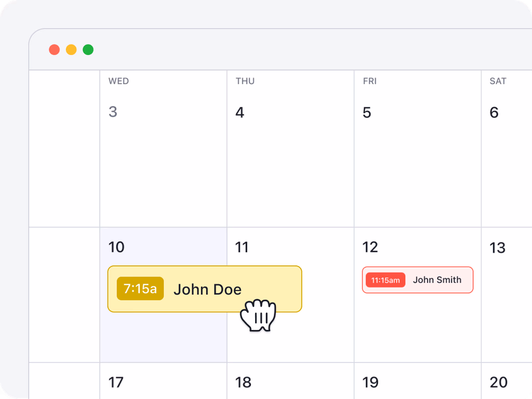Select day 17 in the calendar
Image resolution: width=532 pixels, height=399 pixels.
tap(116, 383)
